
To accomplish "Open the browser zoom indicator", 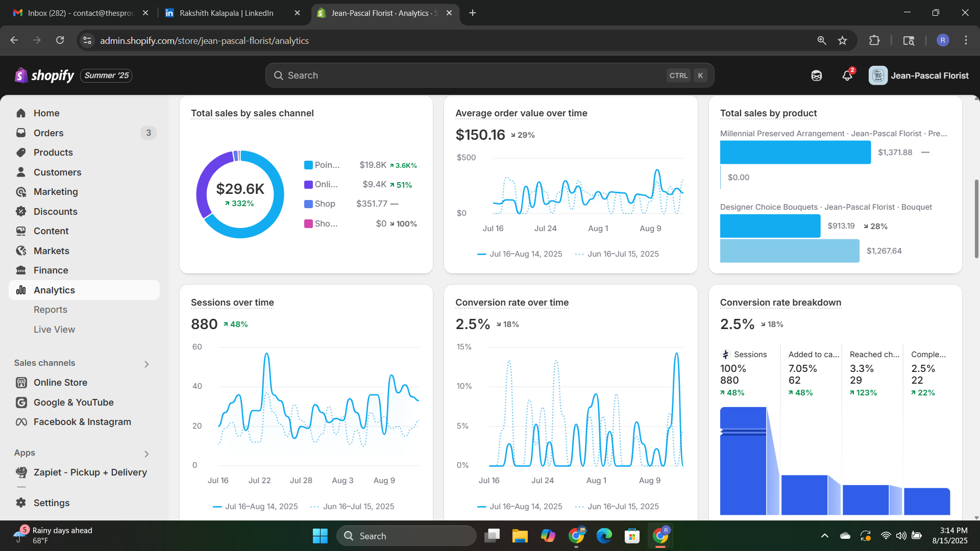I will pyautogui.click(x=822, y=40).
